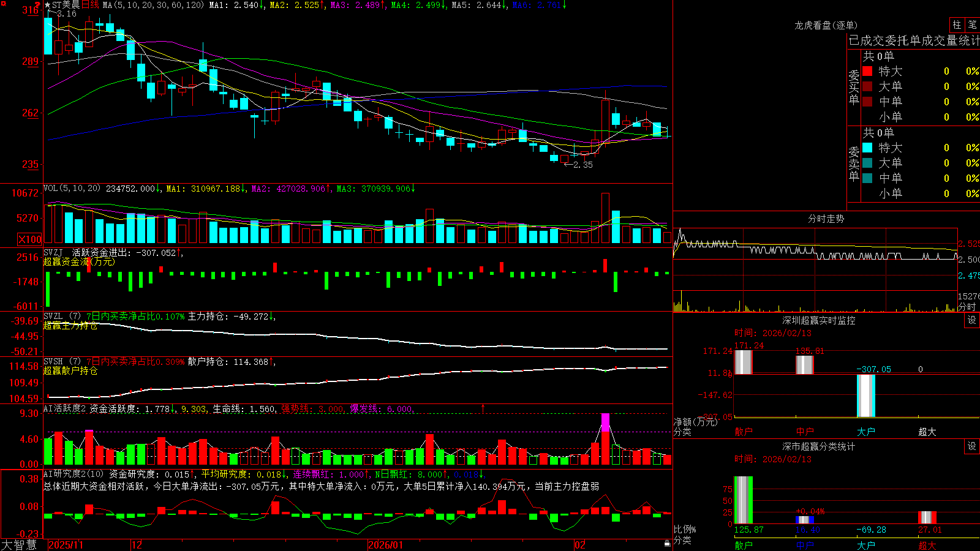Click the 散户 label under the 深圳超赢实时监控 chart
The width and height of the screenshot is (980, 551).
tap(744, 432)
